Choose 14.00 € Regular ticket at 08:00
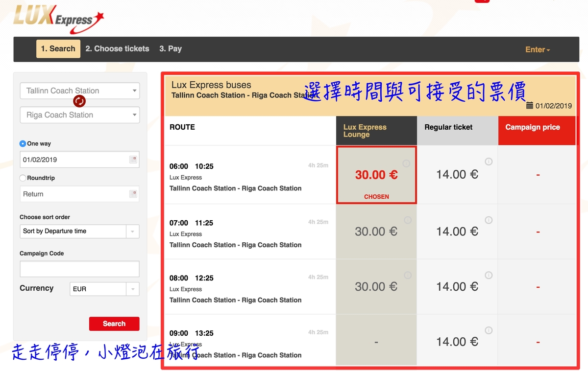Screen dimensions: 588x371 click(x=457, y=287)
